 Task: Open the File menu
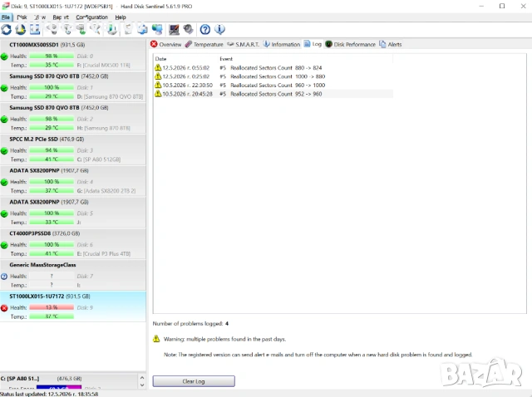(6, 17)
